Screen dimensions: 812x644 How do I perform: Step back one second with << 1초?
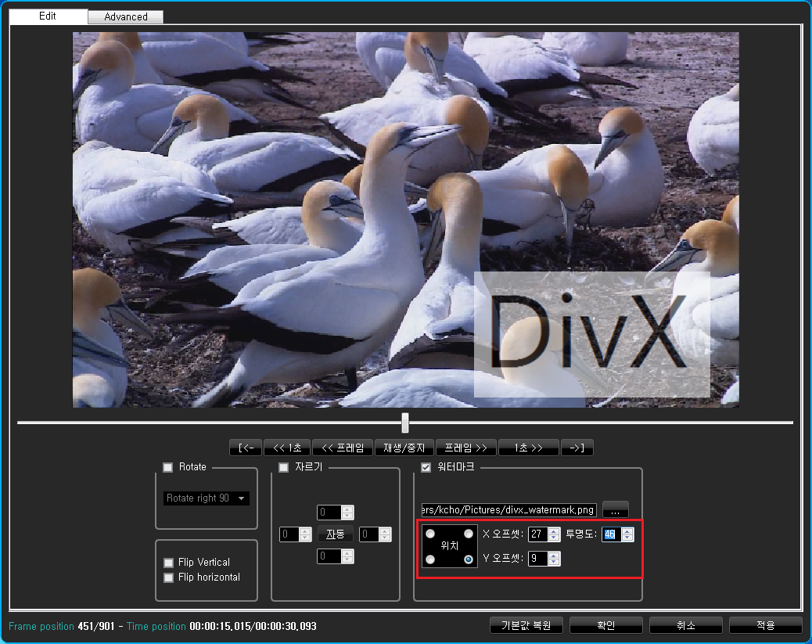[287, 448]
